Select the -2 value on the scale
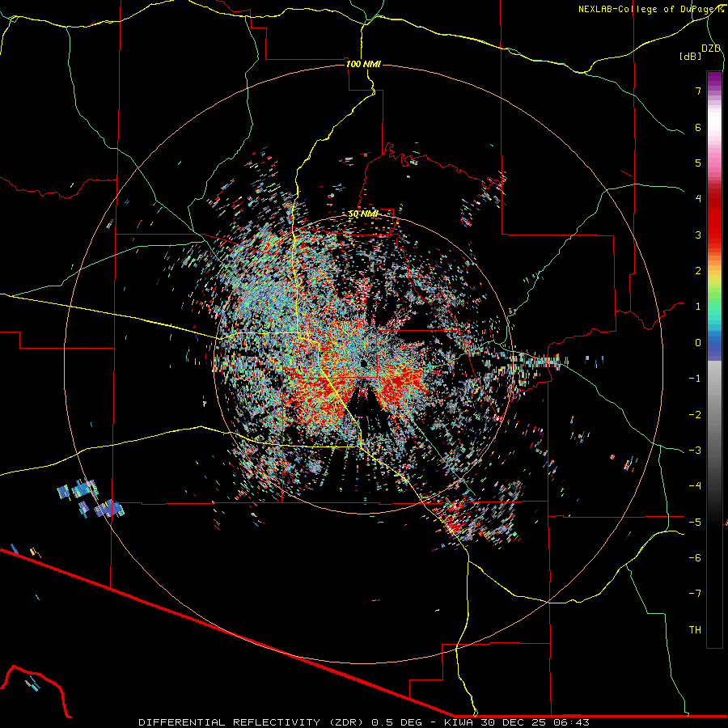Viewport: 728px width, 728px height. (695, 415)
